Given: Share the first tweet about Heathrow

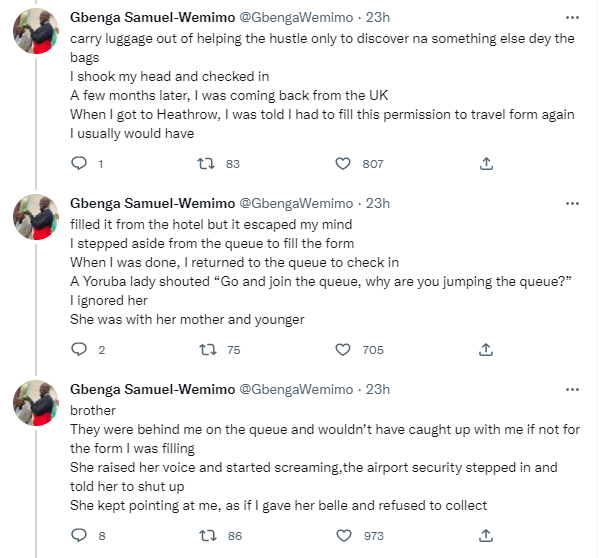Looking at the screenshot, I should [x=486, y=163].
